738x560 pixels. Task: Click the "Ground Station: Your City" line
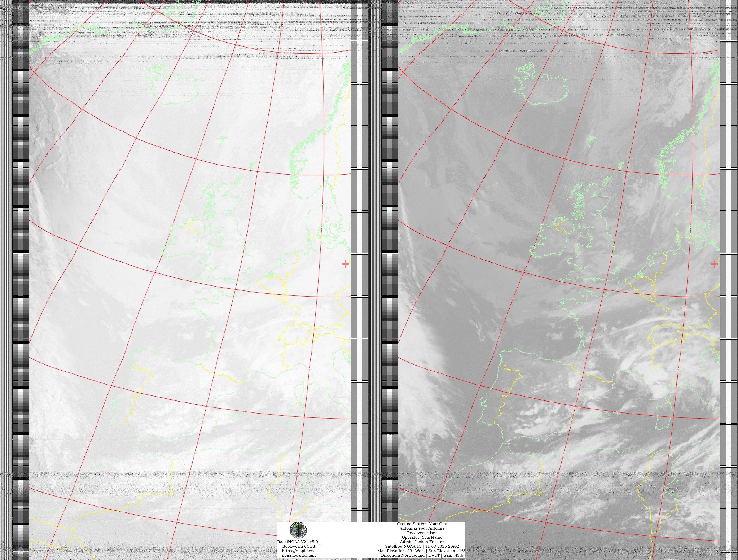pos(422,524)
